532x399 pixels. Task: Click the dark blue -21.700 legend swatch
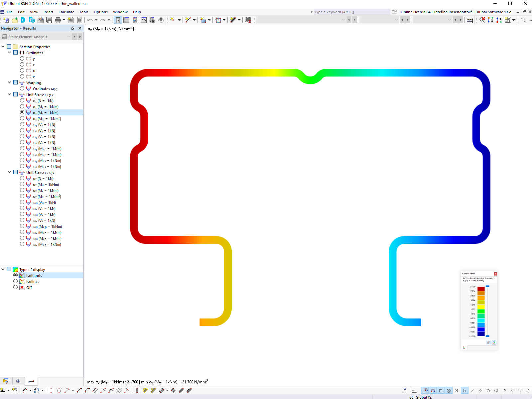(x=481, y=334)
